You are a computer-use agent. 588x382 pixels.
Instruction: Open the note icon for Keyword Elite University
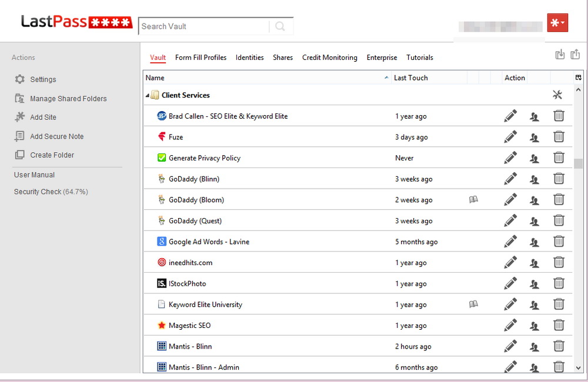pyautogui.click(x=473, y=304)
